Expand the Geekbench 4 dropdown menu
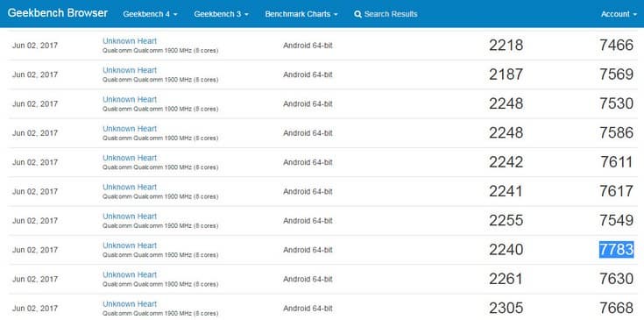The height and width of the screenshot is (320, 644). click(151, 14)
